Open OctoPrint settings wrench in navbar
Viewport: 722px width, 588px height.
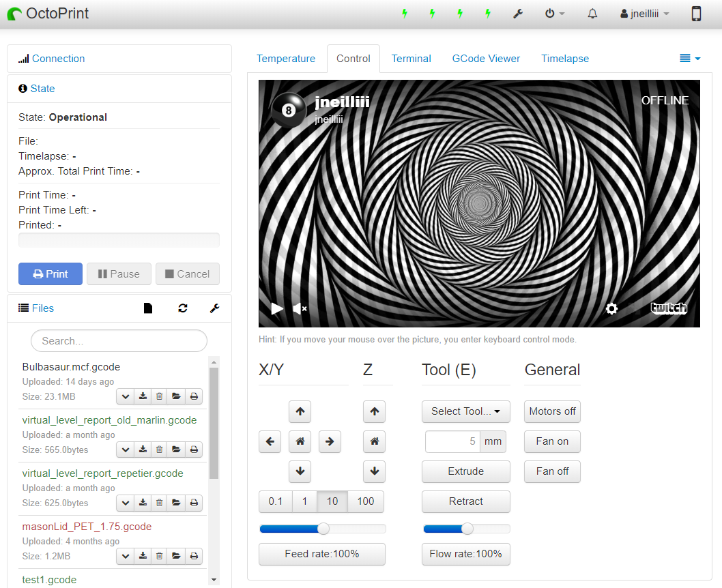(518, 14)
